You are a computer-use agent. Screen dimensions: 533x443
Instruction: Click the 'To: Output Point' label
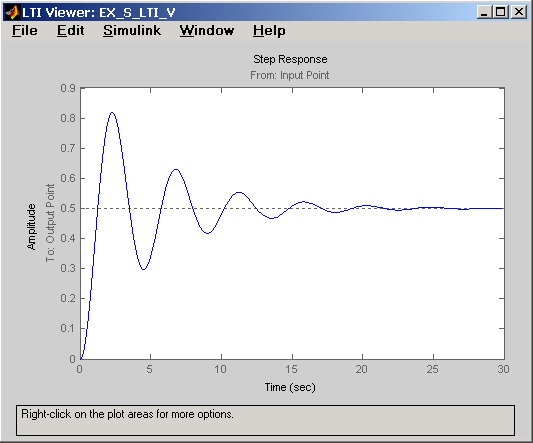(x=50, y=223)
